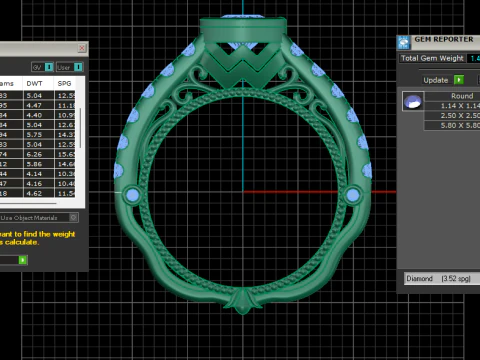The width and height of the screenshot is (480, 360).
Task: Toggle the GV switch in the weight panel
Action: (x=49, y=67)
